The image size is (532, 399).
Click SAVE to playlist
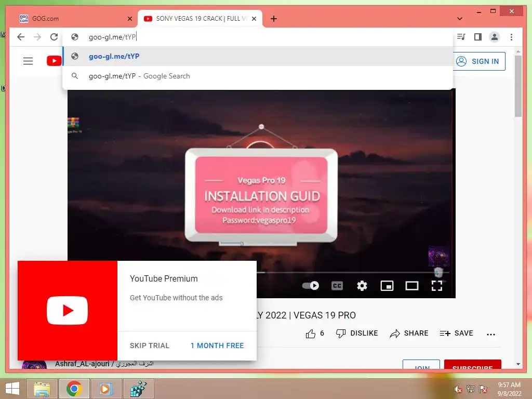pyautogui.click(x=456, y=333)
